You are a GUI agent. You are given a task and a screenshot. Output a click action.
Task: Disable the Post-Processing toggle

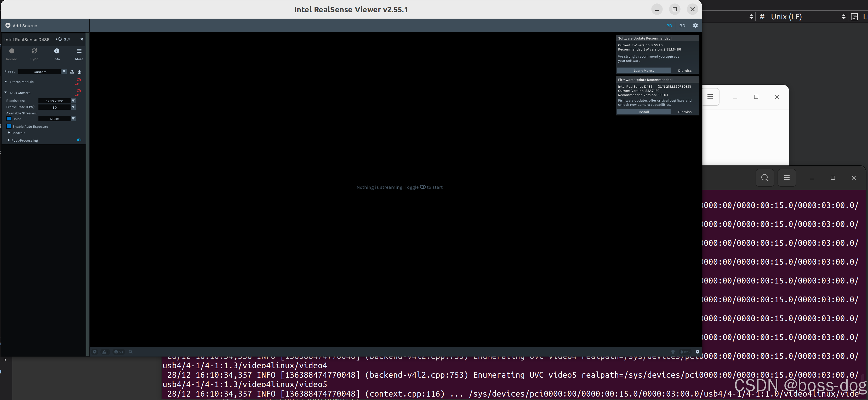point(79,140)
